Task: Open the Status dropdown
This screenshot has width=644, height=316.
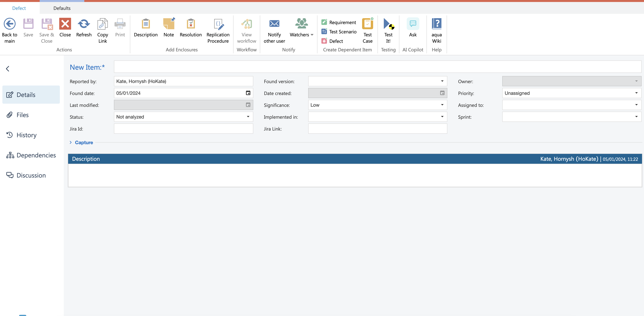Action: coord(248,117)
